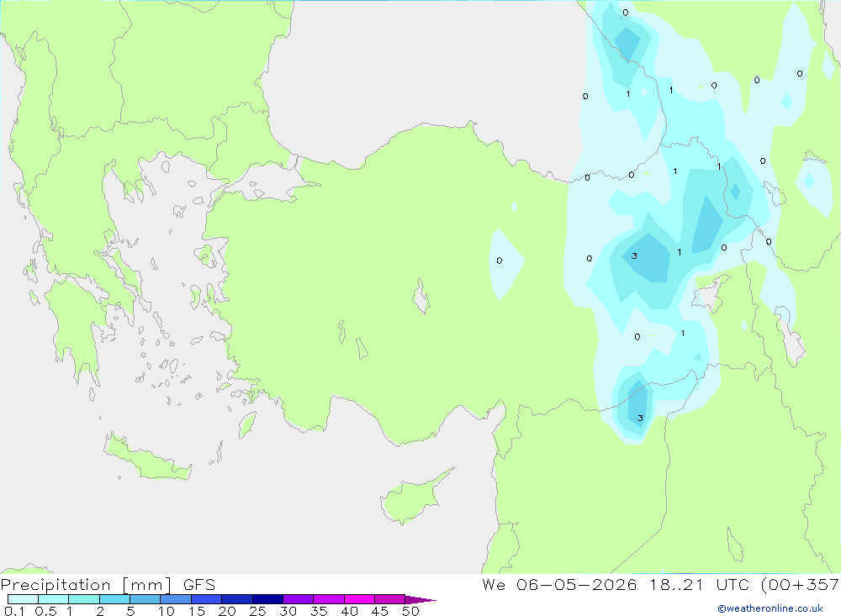Viewport: 841px width, 616px height.
Task: Pick the 20–25 mm legend swatch
Action: 237,599
